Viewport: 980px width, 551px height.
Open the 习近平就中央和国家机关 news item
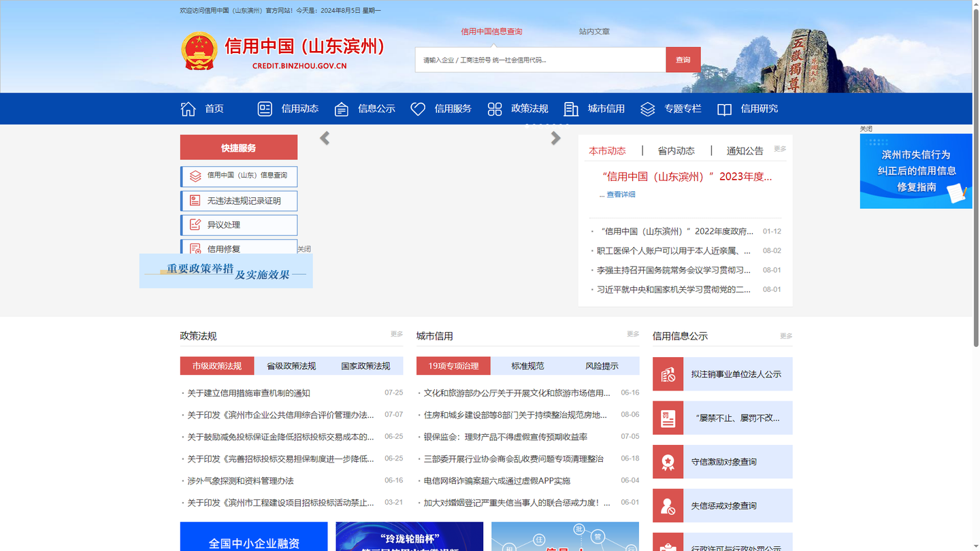click(x=674, y=290)
